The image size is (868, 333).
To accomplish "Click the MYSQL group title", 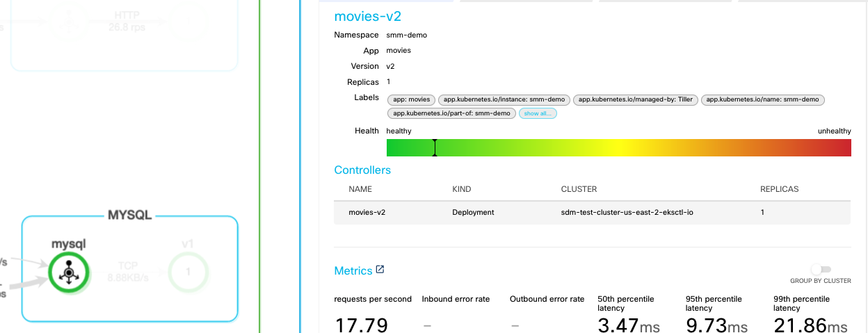I will click(x=129, y=216).
